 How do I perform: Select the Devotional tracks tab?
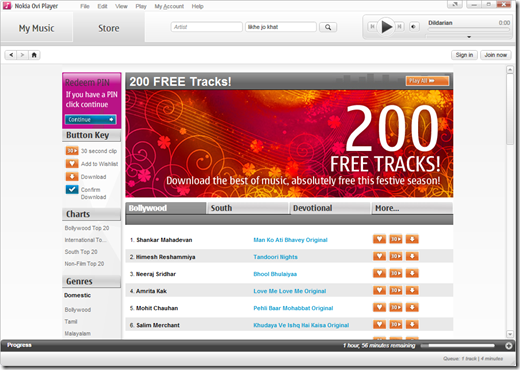coord(330,208)
